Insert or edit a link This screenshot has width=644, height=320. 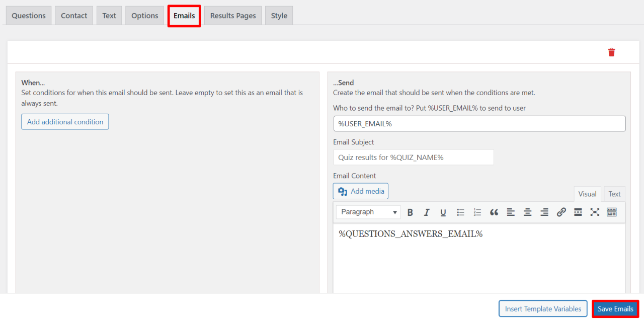coord(561,212)
